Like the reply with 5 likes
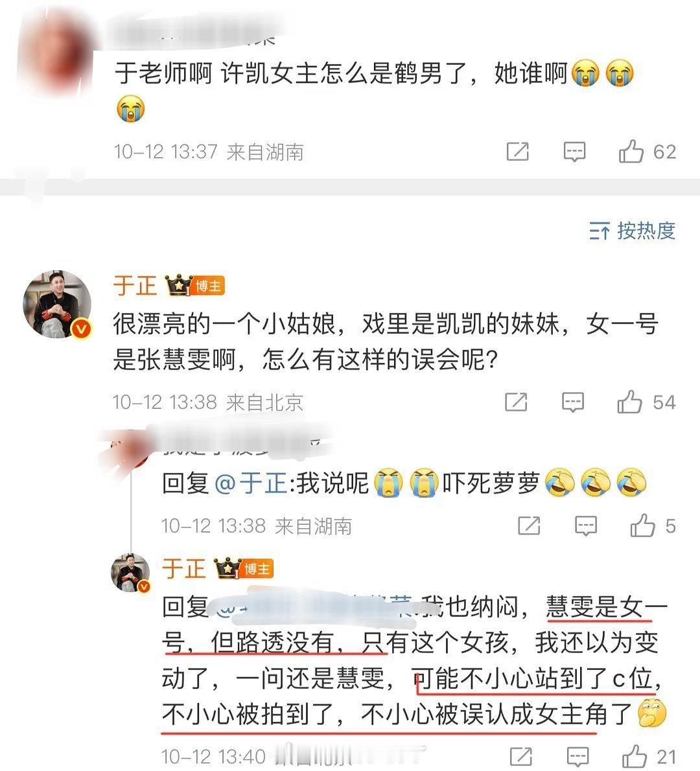The height and width of the screenshot is (771, 700). coord(642,525)
